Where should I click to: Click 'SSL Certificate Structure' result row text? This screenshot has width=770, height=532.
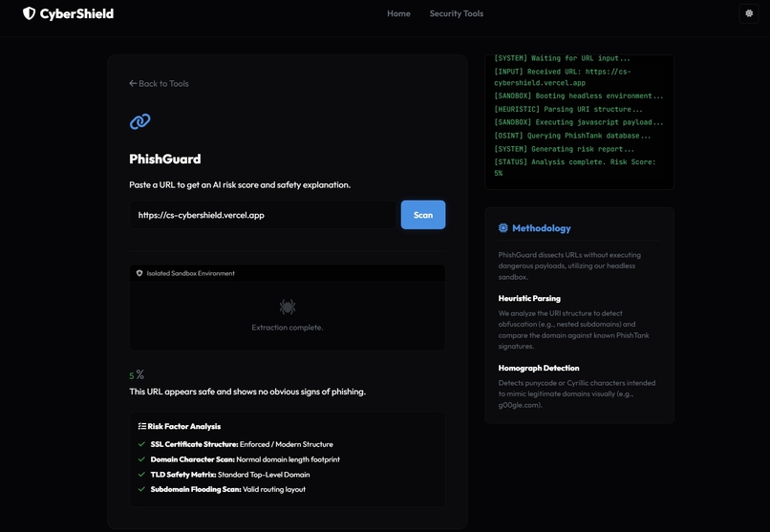point(242,444)
